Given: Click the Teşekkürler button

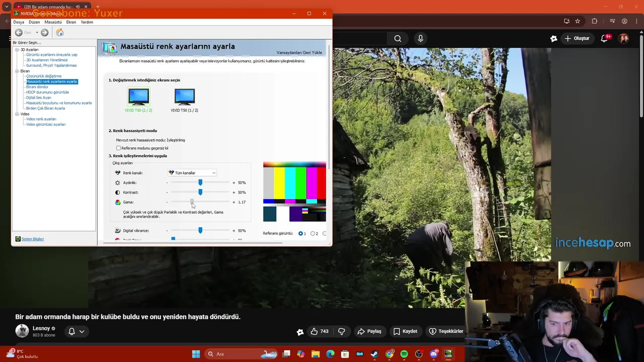Looking at the screenshot, I should point(446,331).
